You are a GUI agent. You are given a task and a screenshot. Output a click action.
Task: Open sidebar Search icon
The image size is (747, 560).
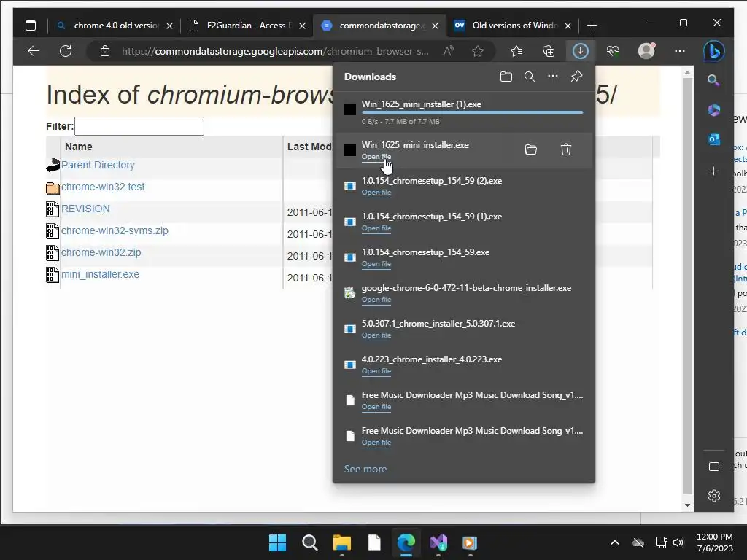pos(713,80)
